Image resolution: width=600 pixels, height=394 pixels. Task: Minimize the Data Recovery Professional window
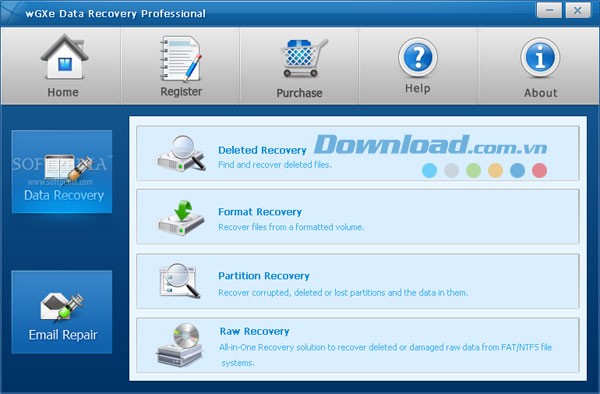pos(549,10)
